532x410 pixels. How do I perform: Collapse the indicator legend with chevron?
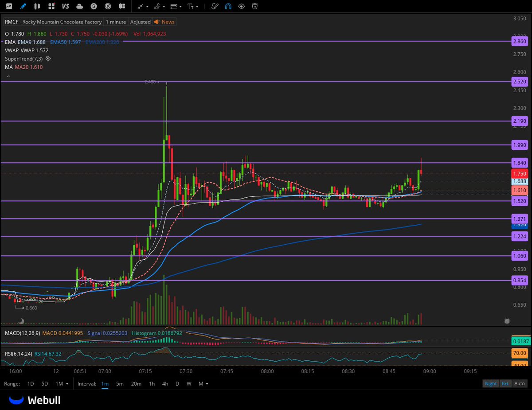pos(8,77)
